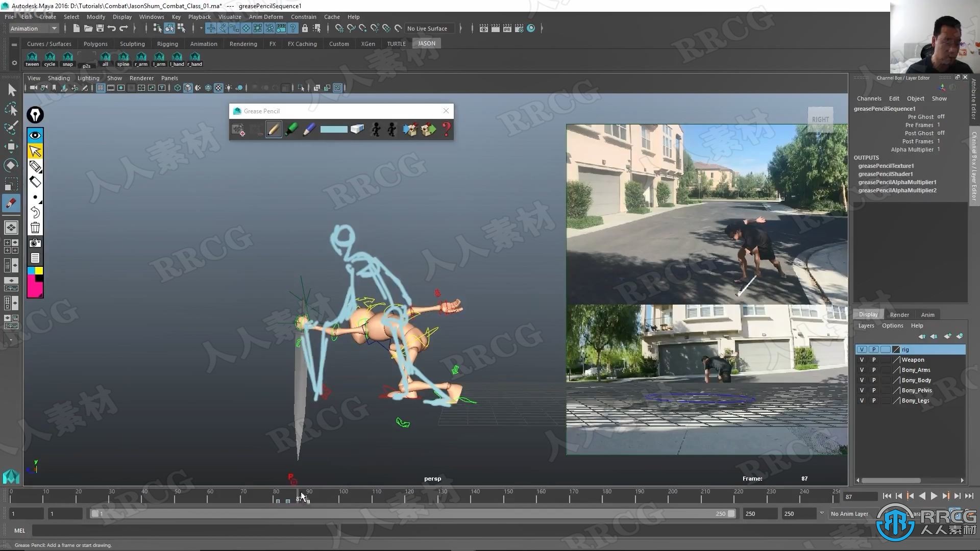Viewport: 980px width, 551px height.
Task: Toggle visibility of Bony_Arms layer
Action: tap(862, 369)
